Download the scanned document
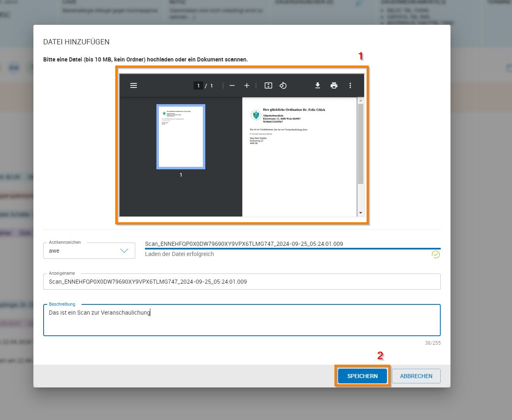 [x=317, y=85]
